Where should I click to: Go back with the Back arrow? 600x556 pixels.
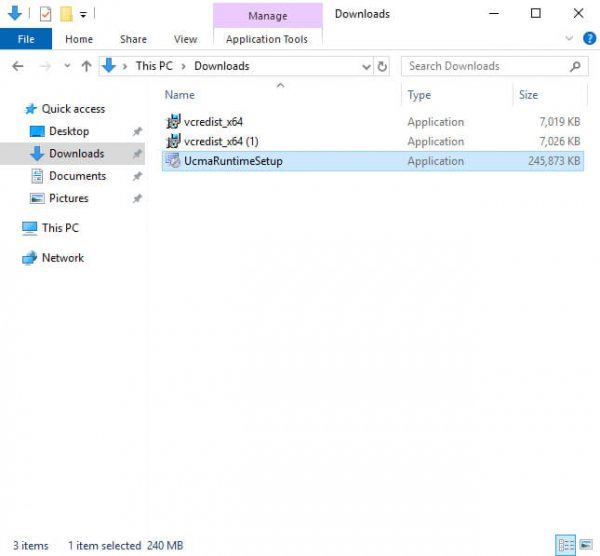18,66
